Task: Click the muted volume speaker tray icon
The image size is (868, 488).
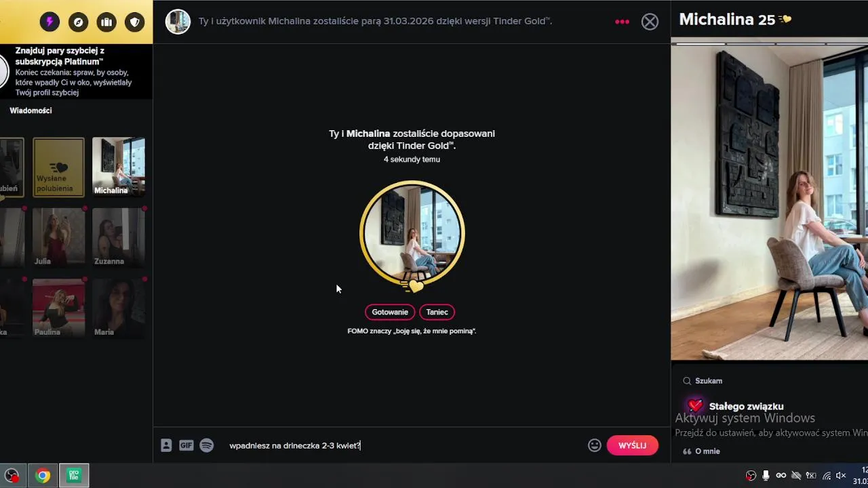Action: pyautogui.click(x=841, y=476)
